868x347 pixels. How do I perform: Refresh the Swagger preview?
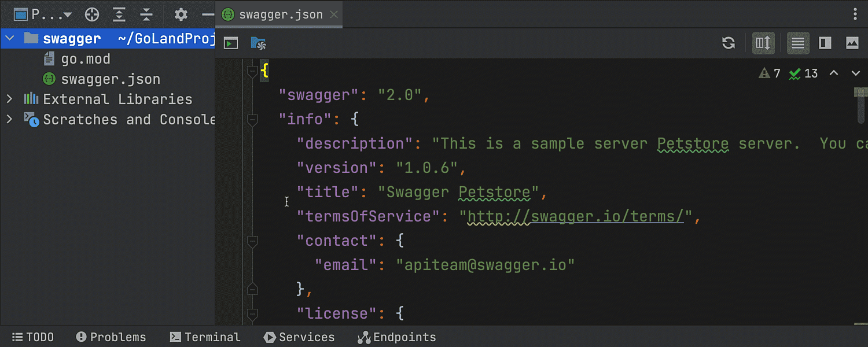pos(729,43)
